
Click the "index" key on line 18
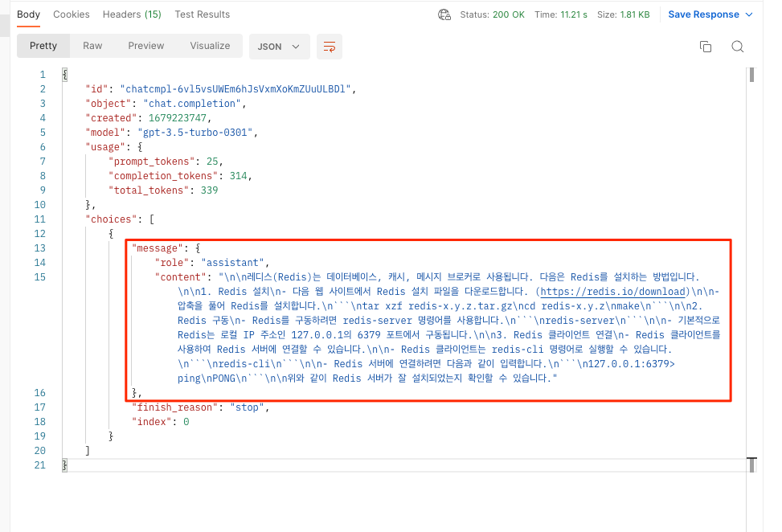point(152,422)
